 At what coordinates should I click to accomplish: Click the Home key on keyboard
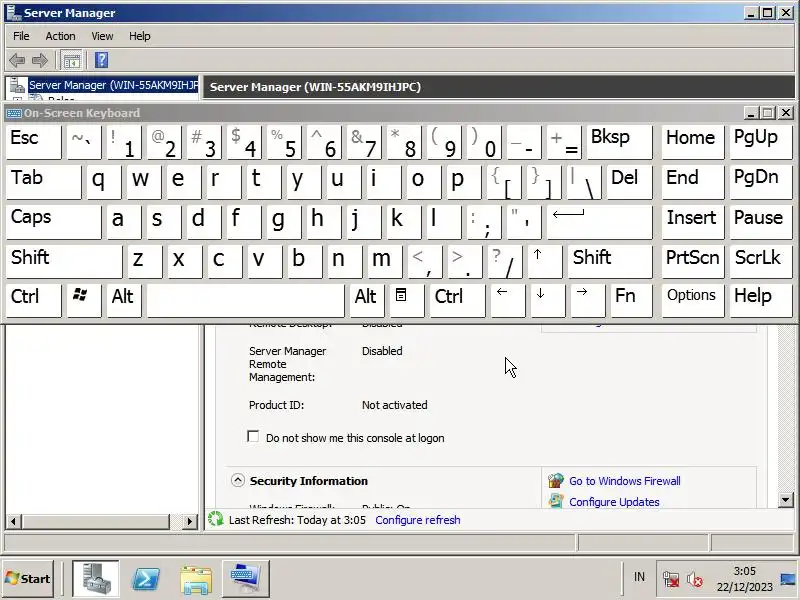tap(692, 142)
